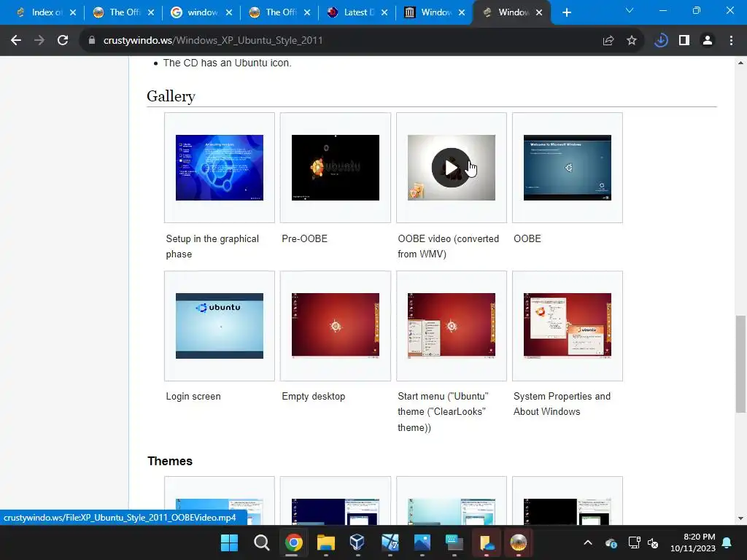Toggle the browser side panel
747x560 pixels.
684,41
